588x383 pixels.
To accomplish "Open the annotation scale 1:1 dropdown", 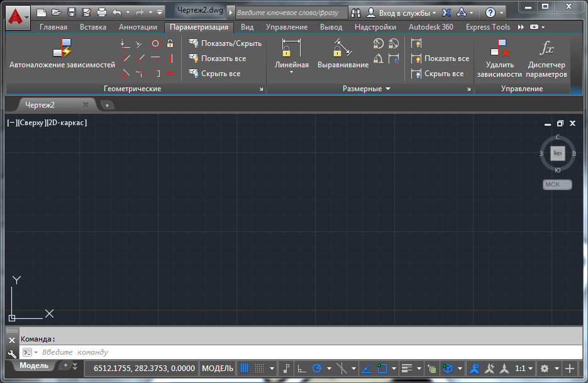I will pos(524,369).
